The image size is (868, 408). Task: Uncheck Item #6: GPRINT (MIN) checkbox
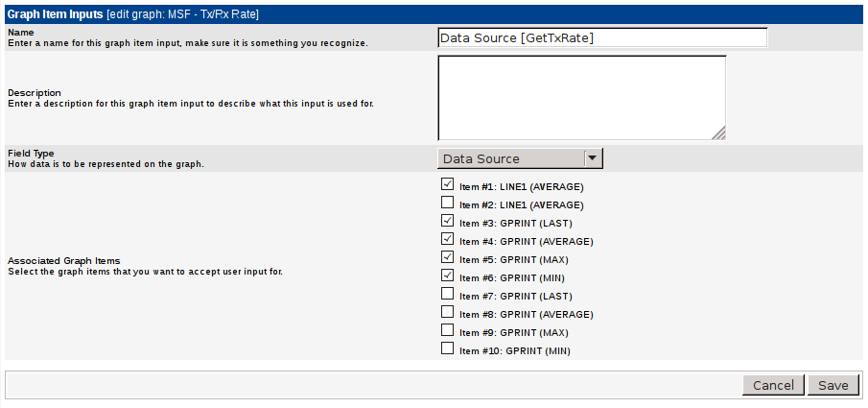(447, 276)
